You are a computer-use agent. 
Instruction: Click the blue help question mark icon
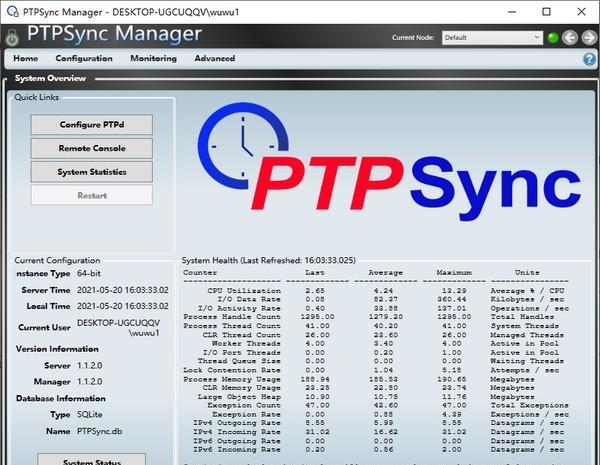[x=589, y=59]
